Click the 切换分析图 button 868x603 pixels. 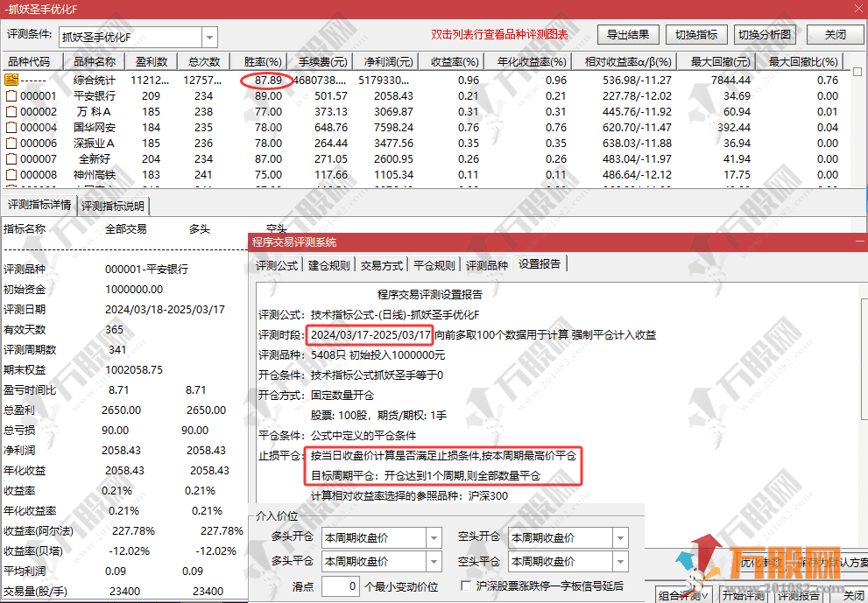765,35
